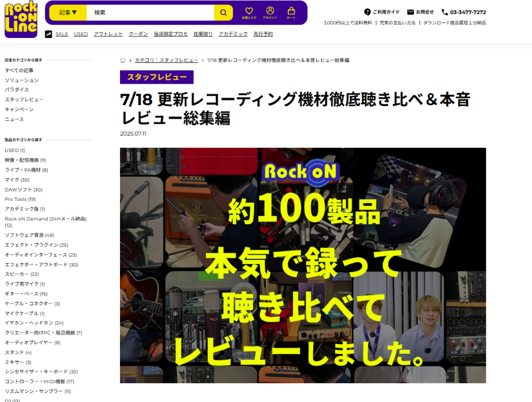Open マイク (30) category
This screenshot has height=402, width=532.
17,179
